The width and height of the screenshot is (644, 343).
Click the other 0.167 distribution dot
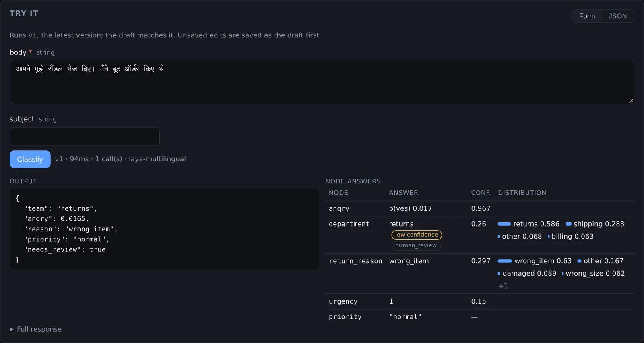tap(580, 261)
